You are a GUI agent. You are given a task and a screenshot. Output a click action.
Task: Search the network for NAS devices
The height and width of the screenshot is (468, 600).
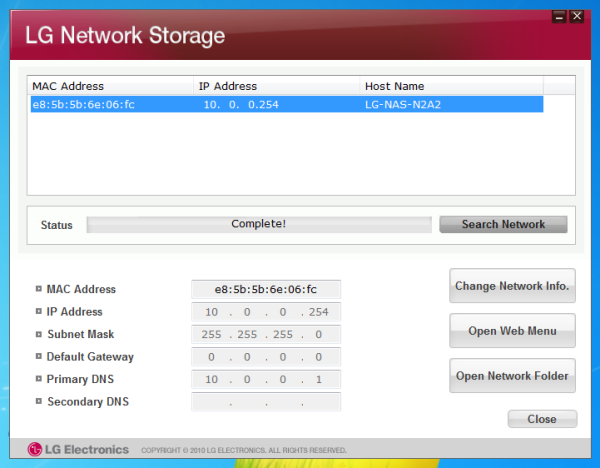[x=503, y=224]
